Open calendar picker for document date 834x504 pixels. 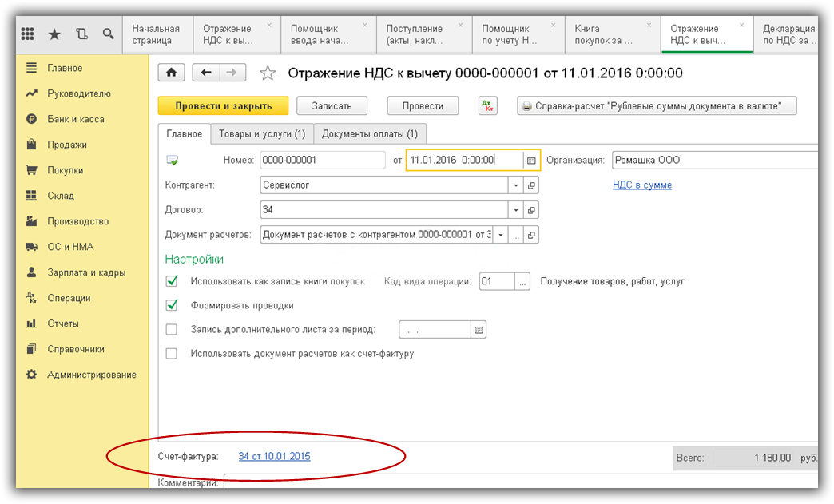(530, 160)
